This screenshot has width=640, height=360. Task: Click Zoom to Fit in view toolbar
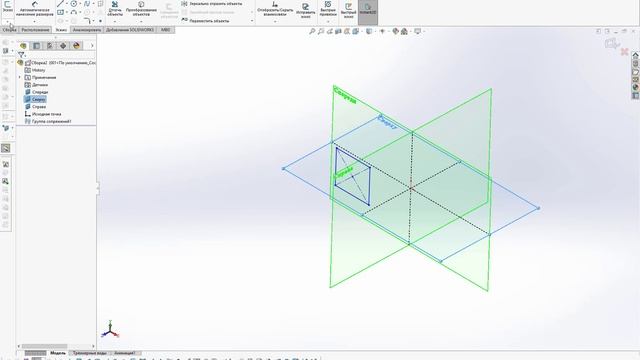click(312, 31)
